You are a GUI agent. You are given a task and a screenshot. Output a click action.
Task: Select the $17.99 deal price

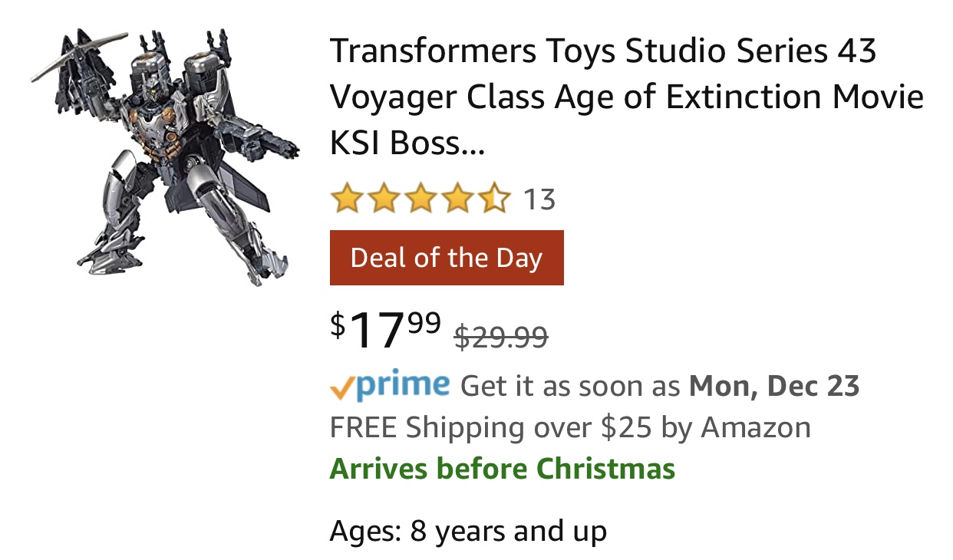[386, 328]
